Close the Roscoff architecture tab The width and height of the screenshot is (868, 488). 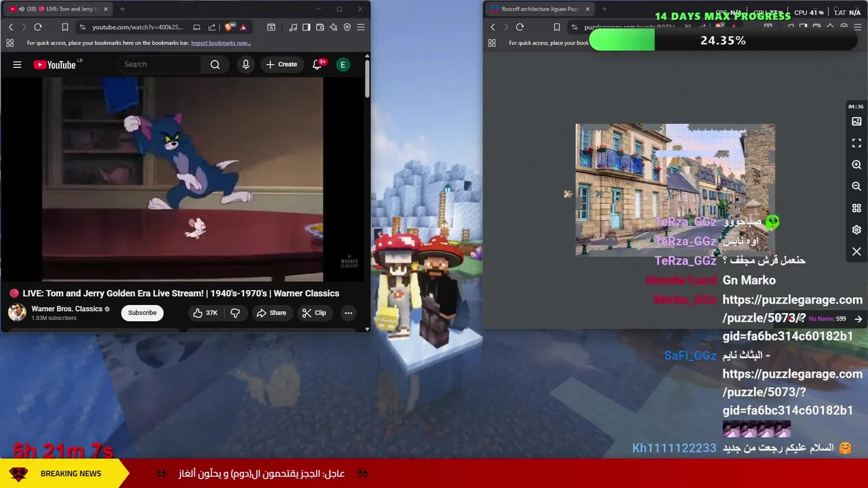point(587,9)
